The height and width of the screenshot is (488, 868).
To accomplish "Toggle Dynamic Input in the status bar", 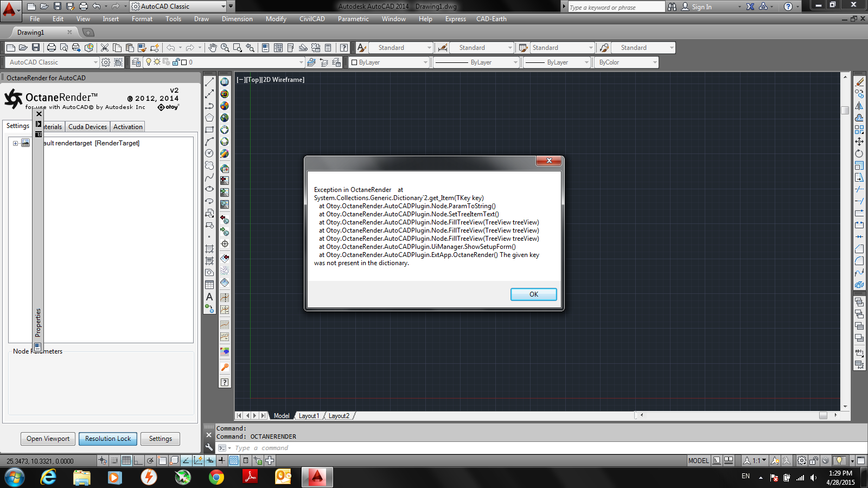I will coord(210,460).
